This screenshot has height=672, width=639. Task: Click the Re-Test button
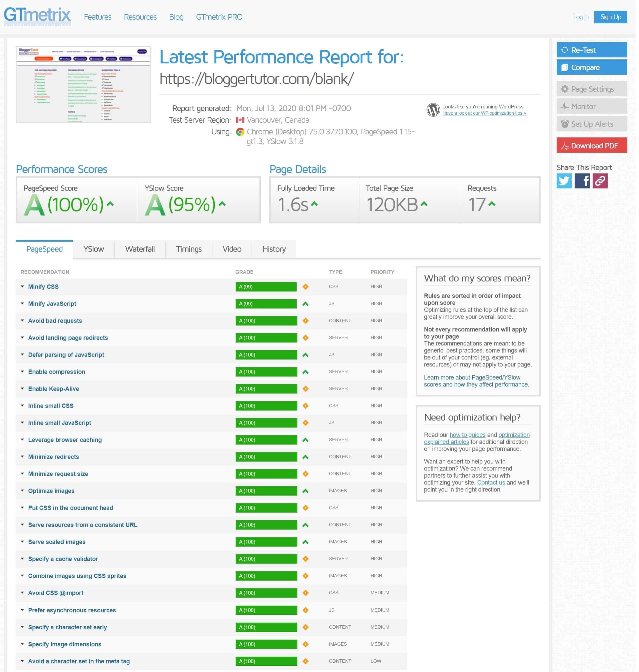(x=592, y=50)
